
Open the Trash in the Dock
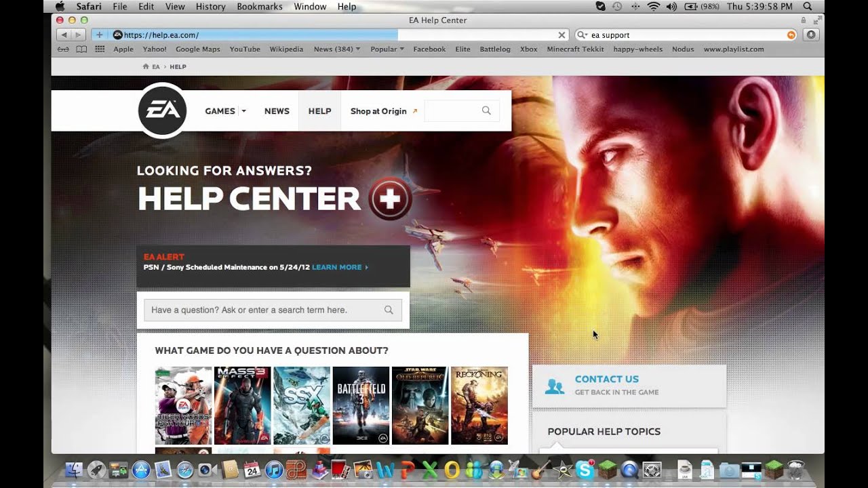pos(795,469)
